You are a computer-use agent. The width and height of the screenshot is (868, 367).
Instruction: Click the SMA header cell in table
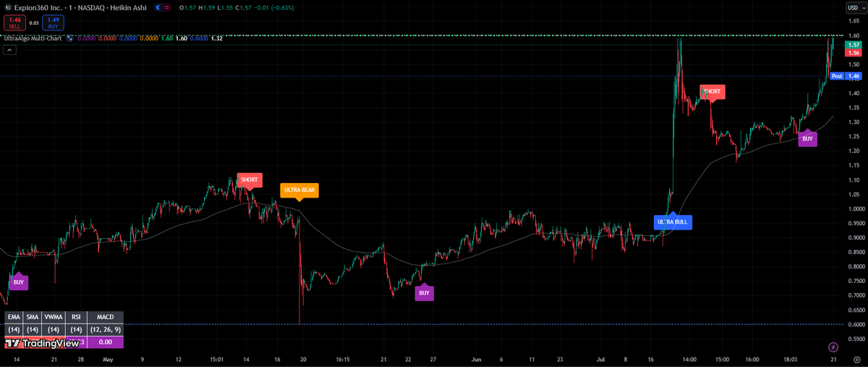[33, 317]
